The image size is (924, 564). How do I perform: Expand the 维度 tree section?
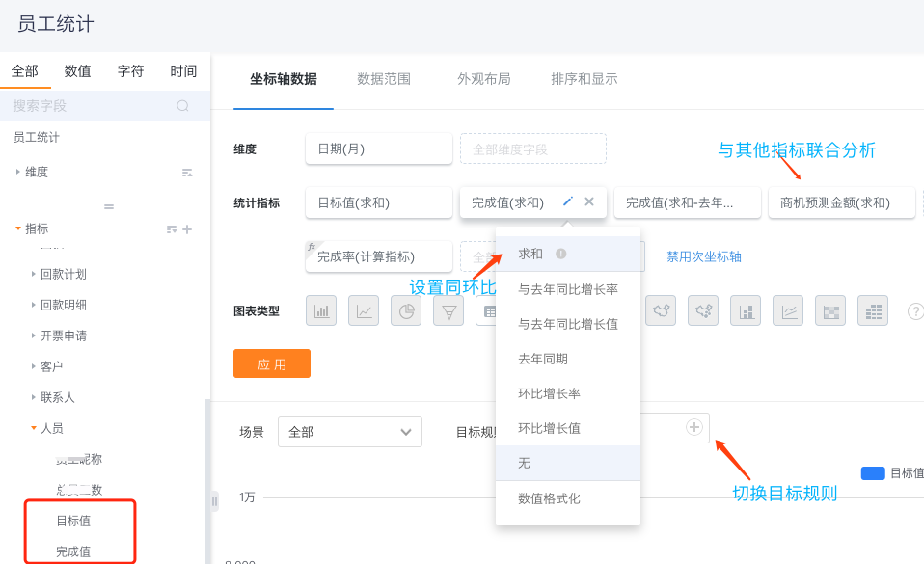point(17,172)
